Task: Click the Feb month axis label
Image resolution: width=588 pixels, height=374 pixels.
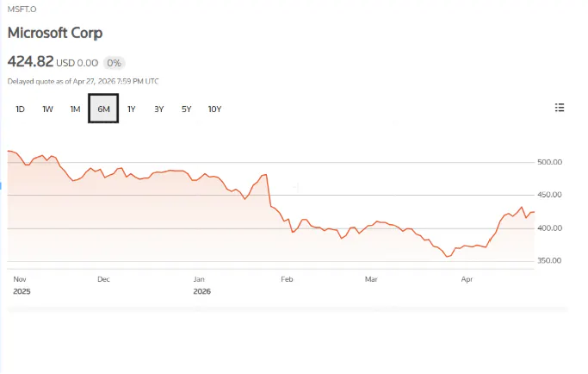Action: point(288,279)
